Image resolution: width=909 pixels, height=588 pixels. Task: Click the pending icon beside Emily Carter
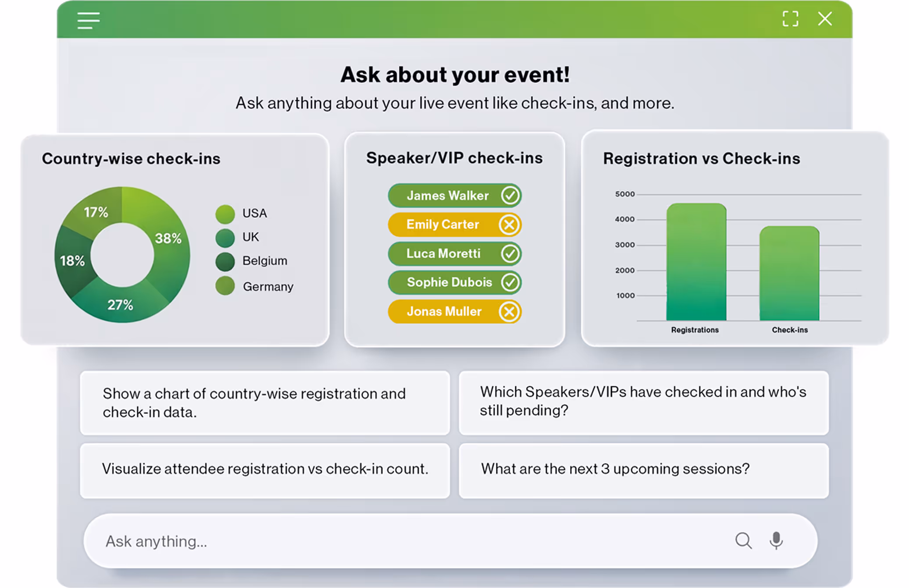point(509,225)
